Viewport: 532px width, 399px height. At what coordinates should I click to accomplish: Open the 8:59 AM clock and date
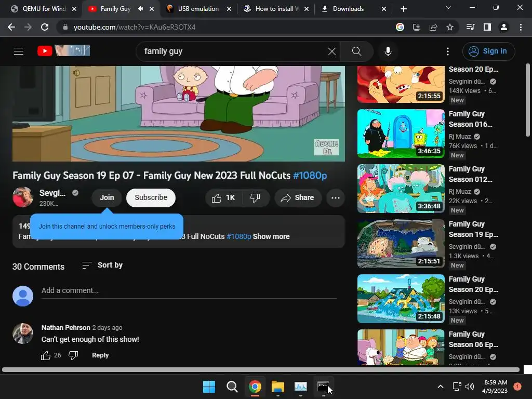(x=495, y=387)
